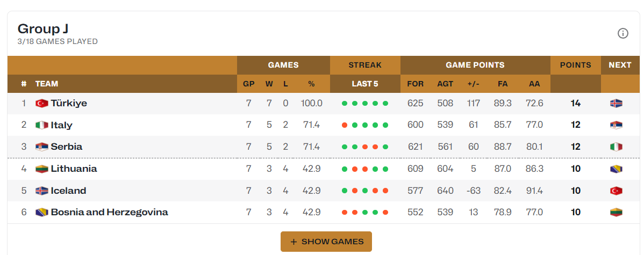Image resolution: width=644 pixels, height=255 pixels.
Task: Open the Bosnia and Herzegovina team link
Action: pyautogui.click(x=109, y=213)
